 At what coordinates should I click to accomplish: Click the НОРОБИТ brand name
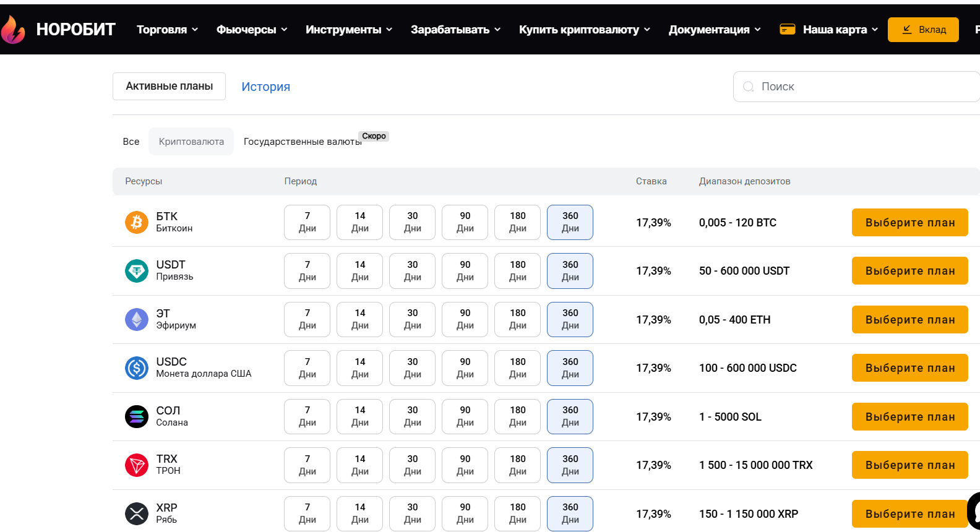(x=75, y=29)
